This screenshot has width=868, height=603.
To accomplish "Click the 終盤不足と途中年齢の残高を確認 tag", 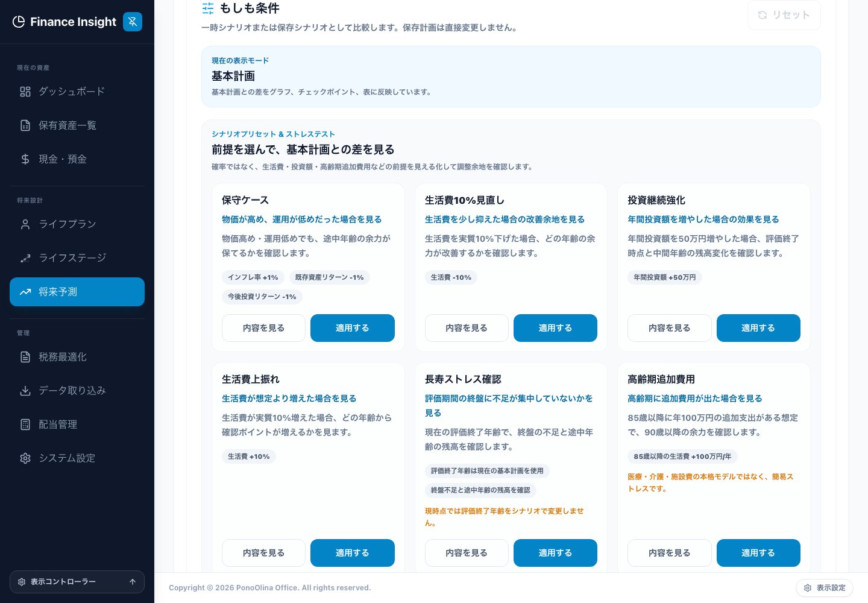I will pyautogui.click(x=480, y=490).
